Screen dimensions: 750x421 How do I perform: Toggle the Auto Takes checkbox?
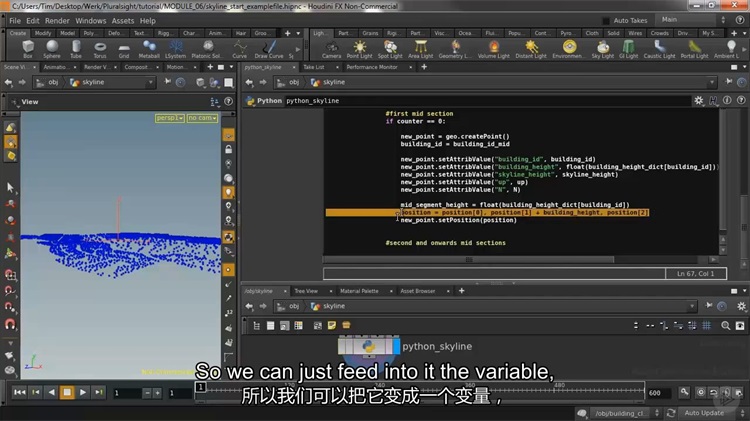606,21
